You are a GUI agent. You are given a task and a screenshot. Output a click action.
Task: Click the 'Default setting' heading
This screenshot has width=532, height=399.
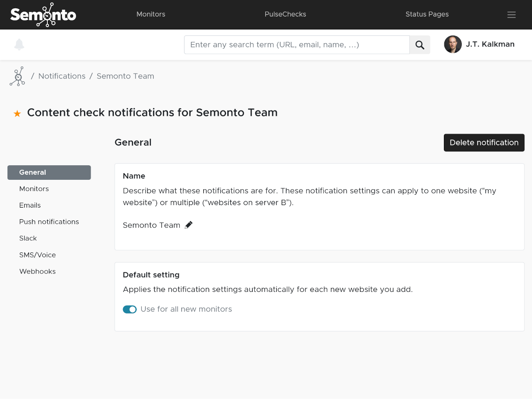[151, 275]
